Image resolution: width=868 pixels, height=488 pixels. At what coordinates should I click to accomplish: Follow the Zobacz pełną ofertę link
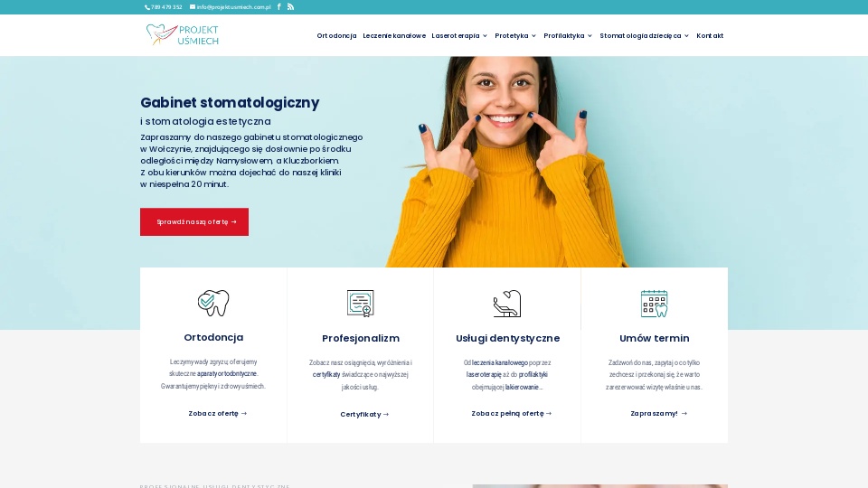pyautogui.click(x=512, y=413)
